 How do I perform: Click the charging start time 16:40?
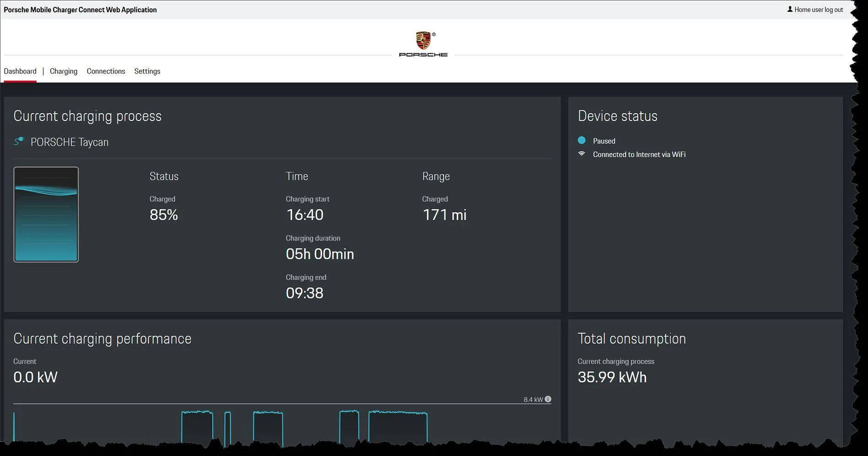[x=305, y=215]
